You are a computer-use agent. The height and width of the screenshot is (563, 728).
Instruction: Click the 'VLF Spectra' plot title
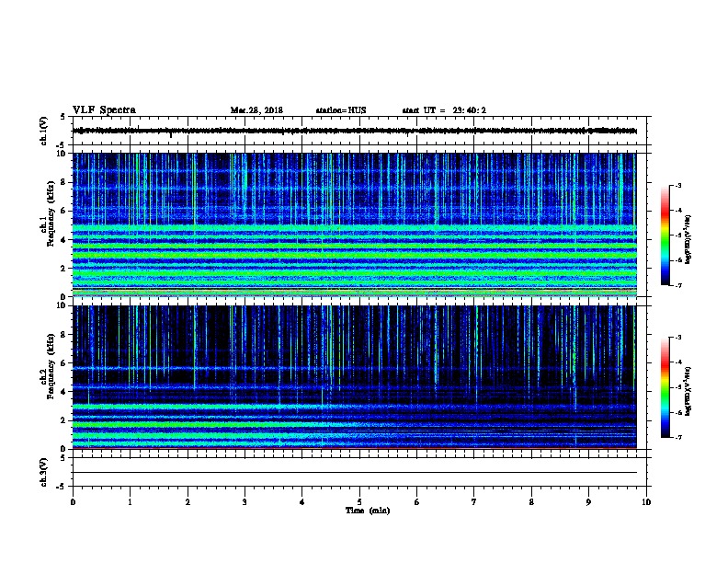click(x=104, y=110)
